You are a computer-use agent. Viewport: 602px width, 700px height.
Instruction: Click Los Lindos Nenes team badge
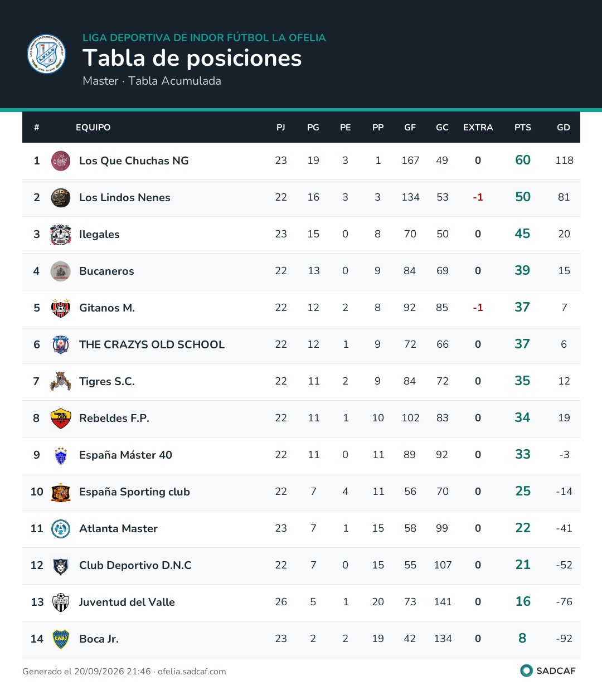pos(61,198)
